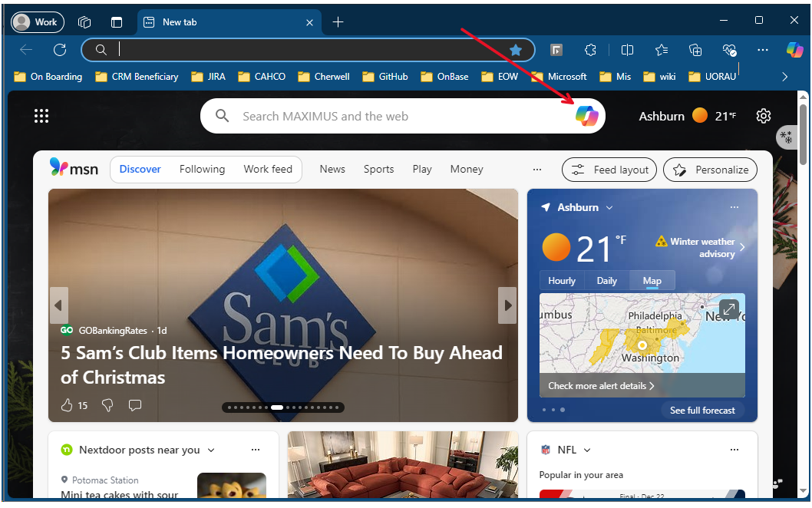Screen dimensions: 812x508
Task: Open the Workspaces icon
Action: click(x=84, y=22)
